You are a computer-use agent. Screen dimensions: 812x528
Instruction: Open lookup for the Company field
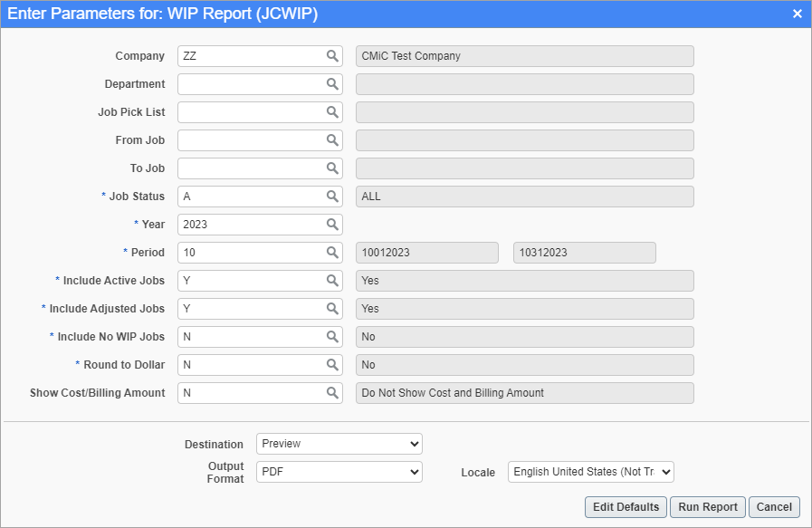tap(332, 56)
